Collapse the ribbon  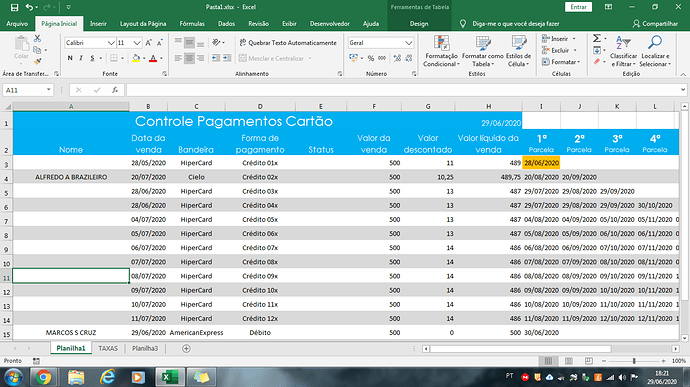click(x=683, y=74)
